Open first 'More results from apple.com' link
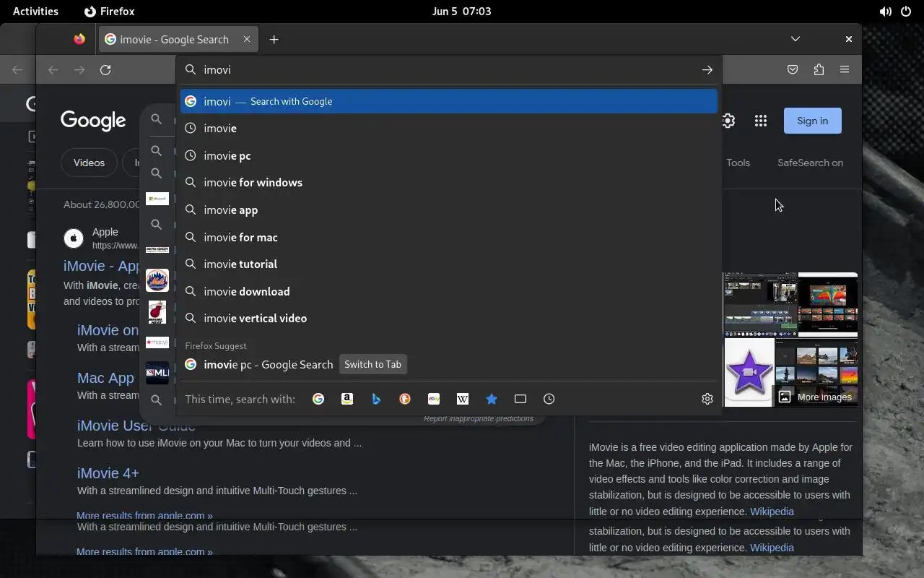Screen dimensions: 924x578 (x=144, y=516)
